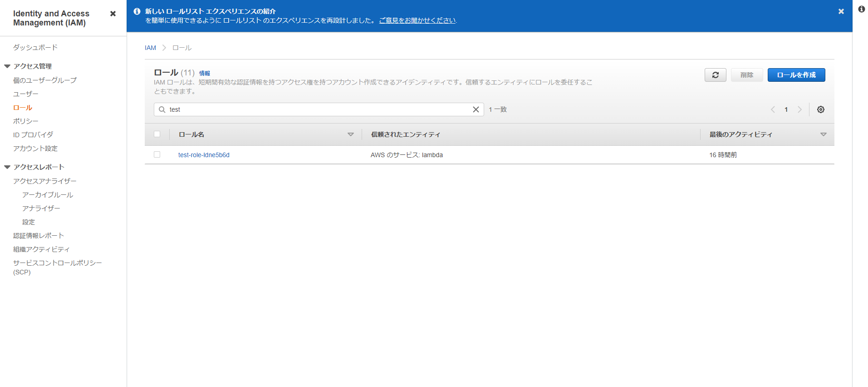868x387 pixels.
Task: Open ID プロバイダ in sidebar
Action: point(33,134)
